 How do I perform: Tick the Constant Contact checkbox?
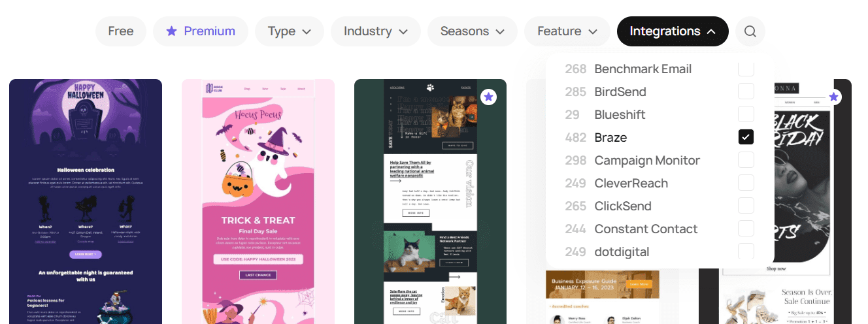pos(746,229)
